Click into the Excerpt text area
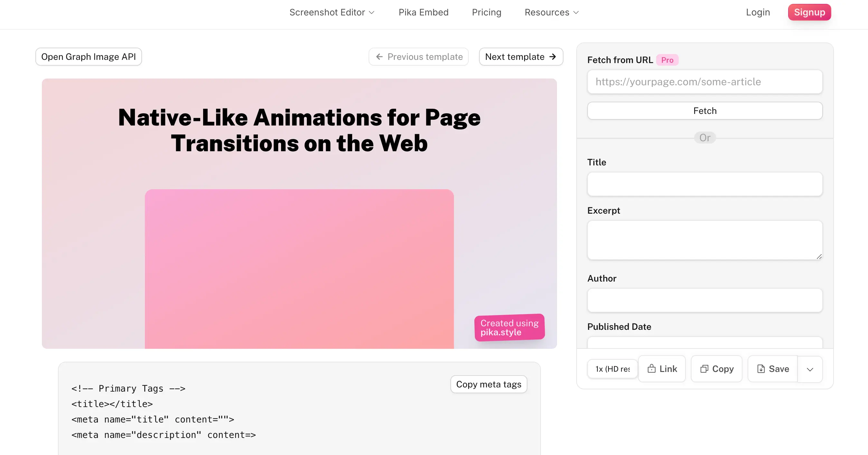 [704, 240]
